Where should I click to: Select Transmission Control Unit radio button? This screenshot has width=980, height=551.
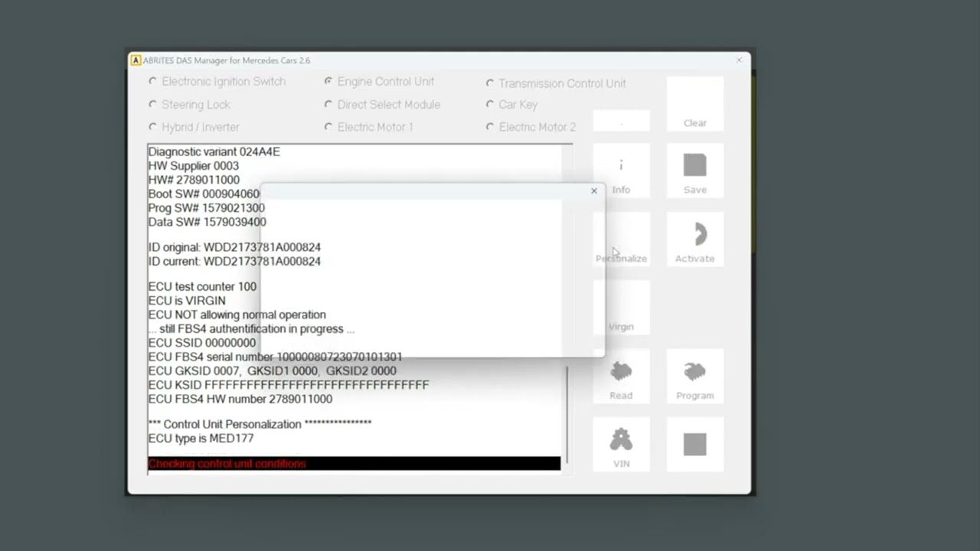point(490,83)
